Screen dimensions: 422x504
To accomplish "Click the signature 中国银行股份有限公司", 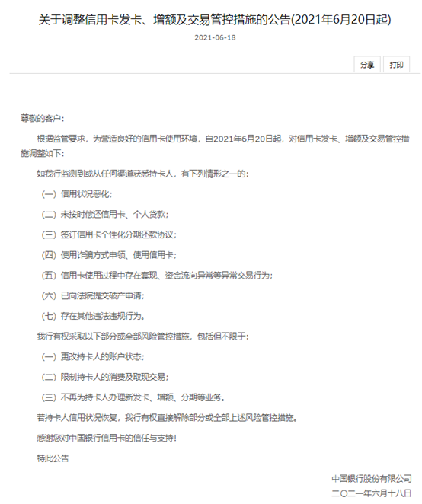I will click(372, 479).
